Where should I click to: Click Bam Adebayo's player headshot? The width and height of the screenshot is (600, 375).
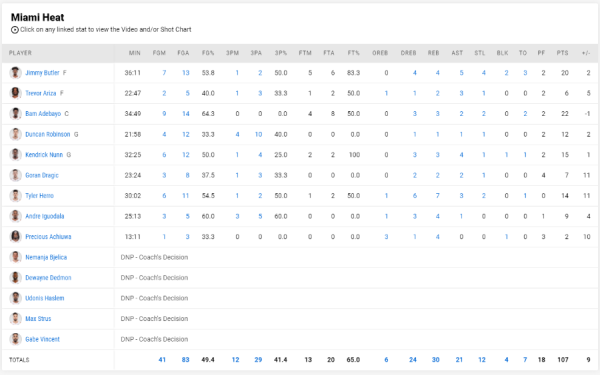coord(15,114)
